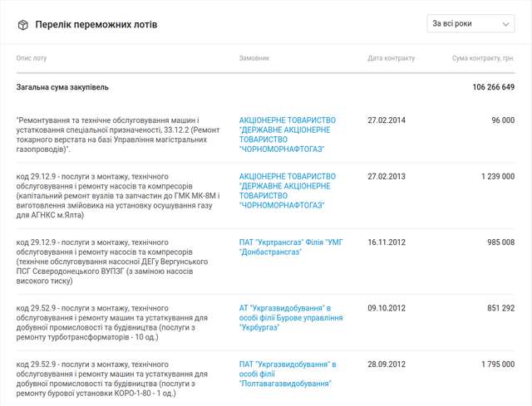The width and height of the screenshot is (532, 406).
Task: Open the Укртрансгаз Донбастрансгаз customer link
Action: click(x=290, y=247)
